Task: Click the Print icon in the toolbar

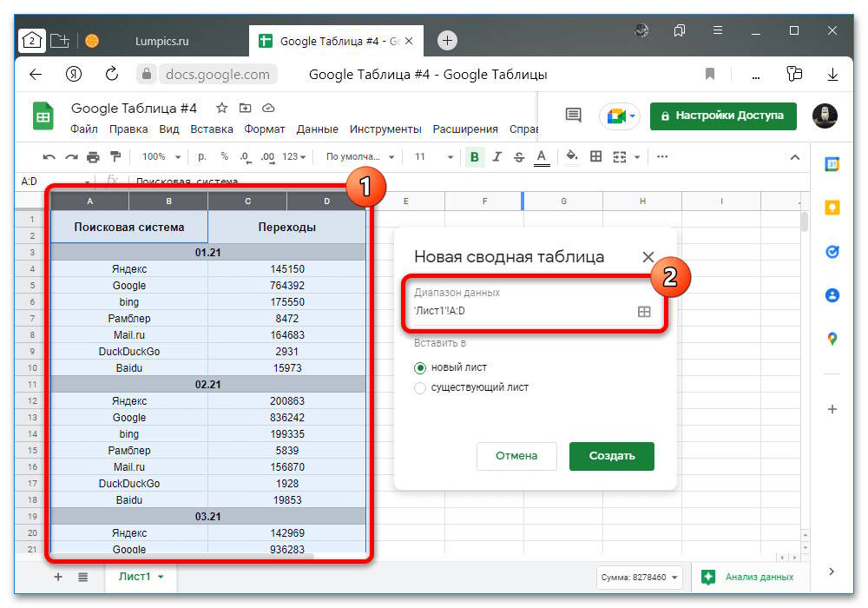Action: tap(93, 157)
